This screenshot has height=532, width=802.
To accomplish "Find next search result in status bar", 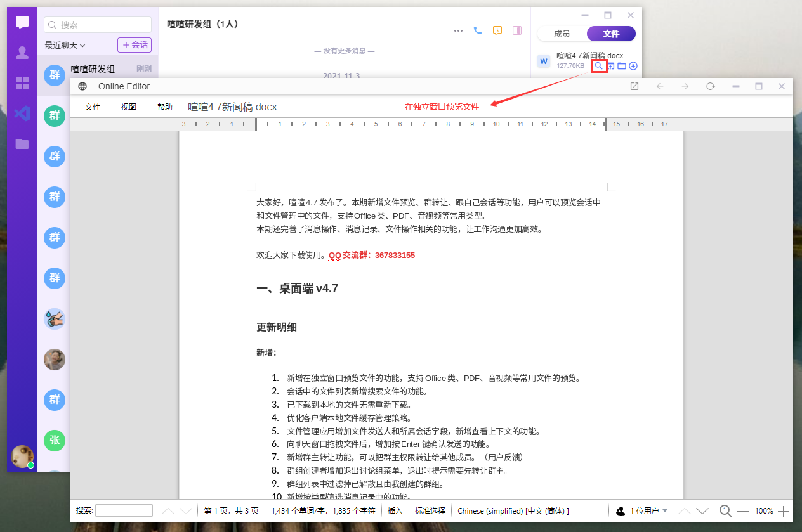I will pos(185,510).
